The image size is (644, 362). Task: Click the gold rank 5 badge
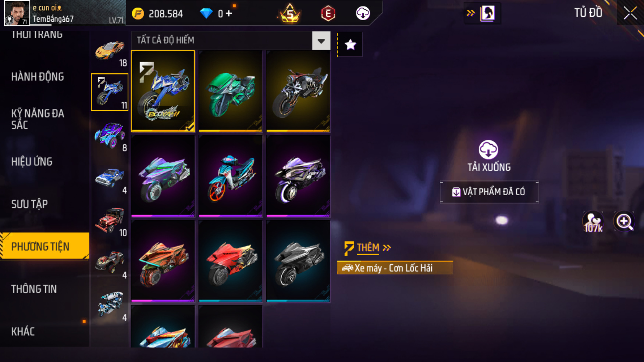point(290,14)
